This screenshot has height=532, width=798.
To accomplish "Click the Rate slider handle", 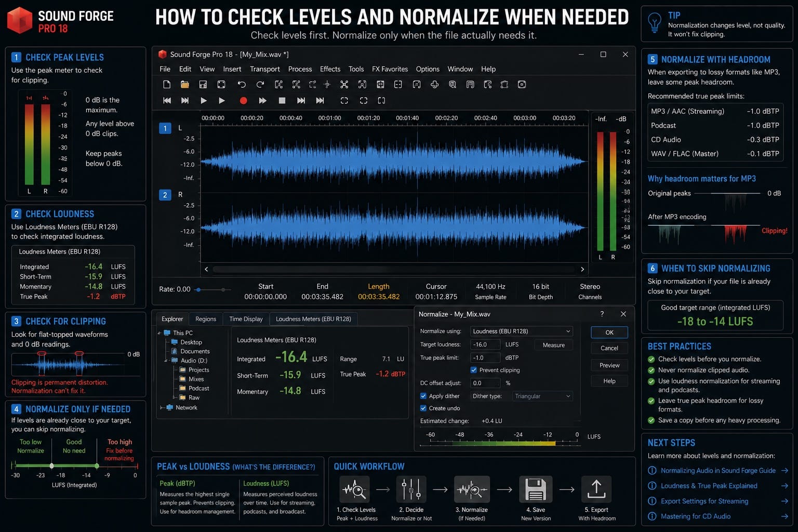I will tap(198, 290).
